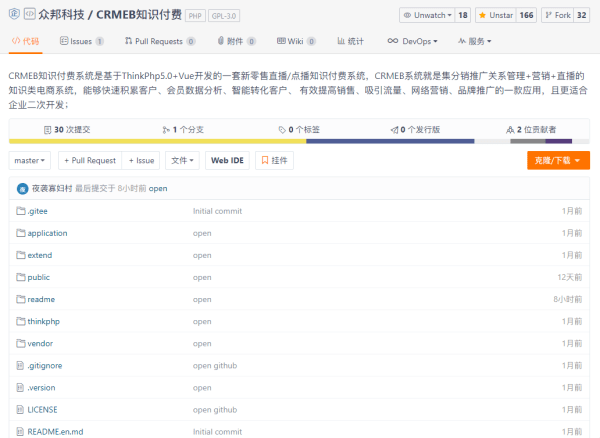This screenshot has height=438, width=600.
Task: Open the 附件 tab
Action: pyautogui.click(x=236, y=41)
